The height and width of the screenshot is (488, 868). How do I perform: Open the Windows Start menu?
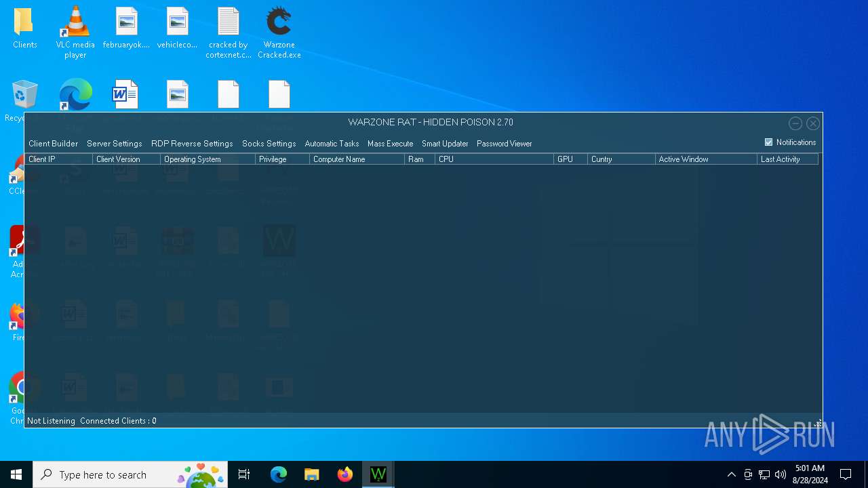pos(16,474)
